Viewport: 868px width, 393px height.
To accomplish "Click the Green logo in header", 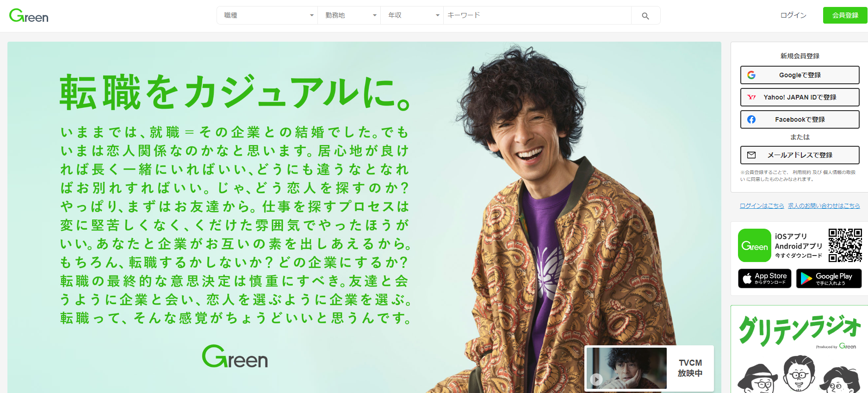I will tap(29, 16).
